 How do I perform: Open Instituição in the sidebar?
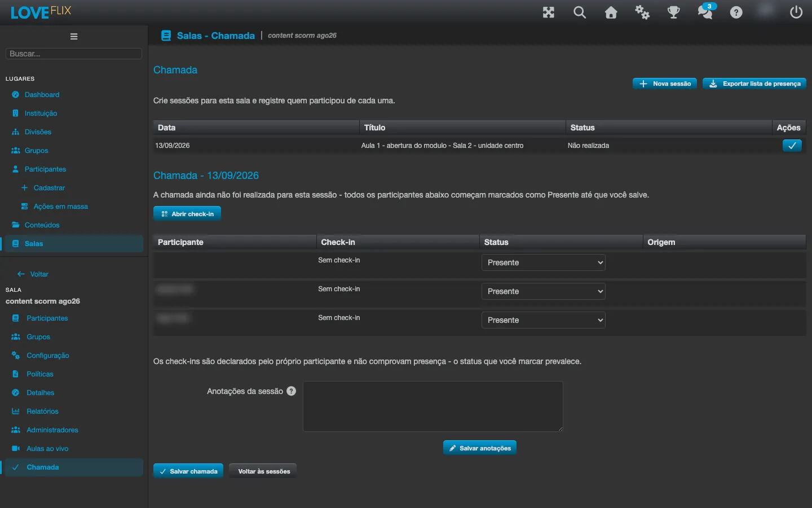41,113
